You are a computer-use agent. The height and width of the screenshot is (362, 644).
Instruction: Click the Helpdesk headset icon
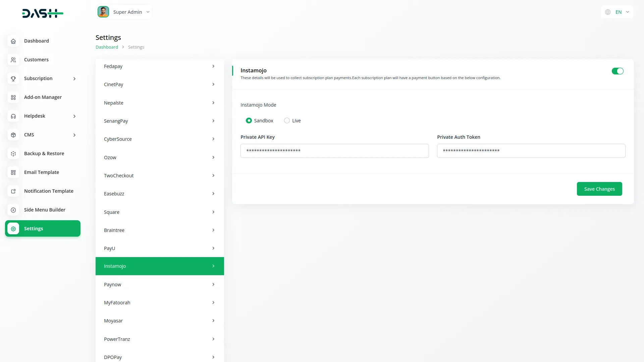click(13, 116)
